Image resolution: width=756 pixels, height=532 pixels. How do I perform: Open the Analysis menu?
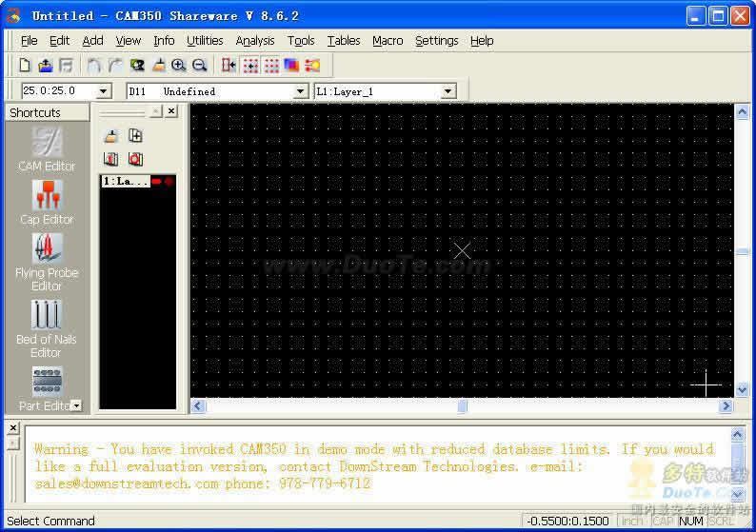click(255, 41)
